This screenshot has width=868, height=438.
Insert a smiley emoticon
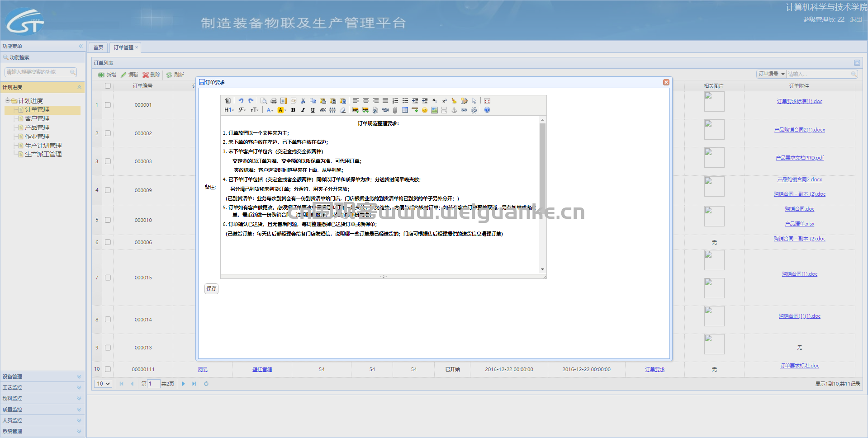(x=425, y=110)
